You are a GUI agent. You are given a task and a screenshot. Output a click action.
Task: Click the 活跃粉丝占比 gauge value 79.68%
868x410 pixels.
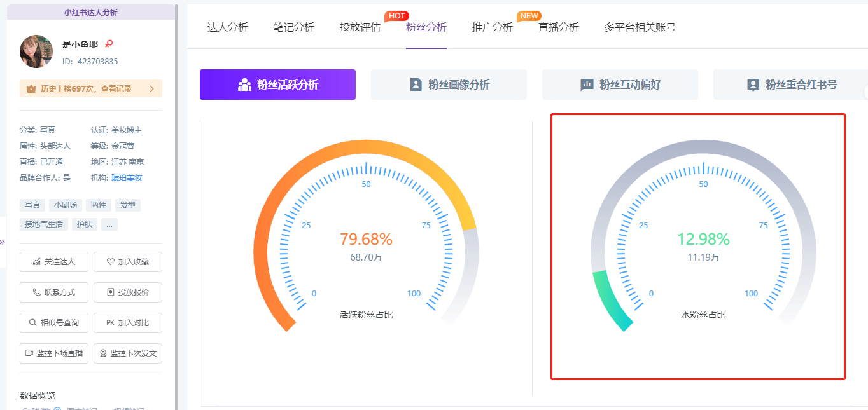[x=366, y=239]
